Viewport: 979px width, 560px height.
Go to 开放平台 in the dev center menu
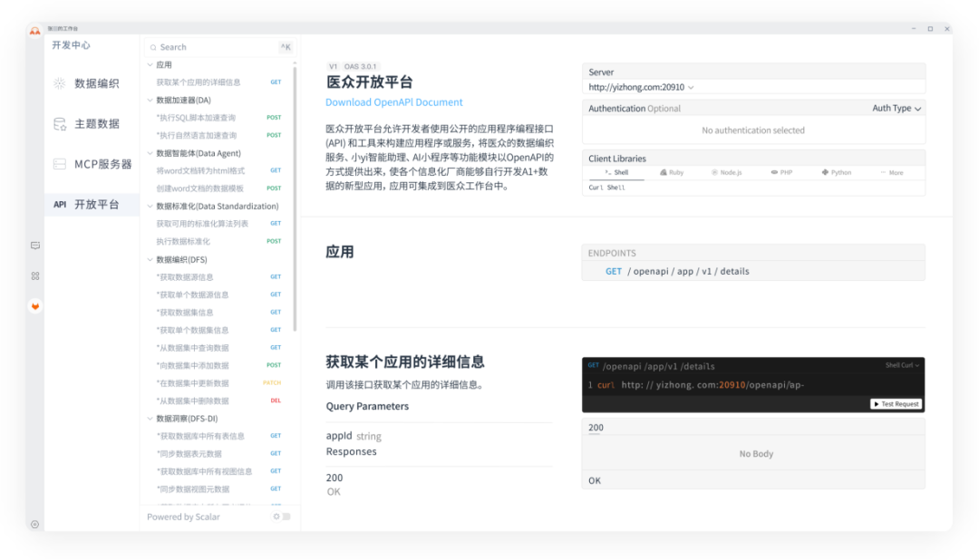click(x=92, y=205)
